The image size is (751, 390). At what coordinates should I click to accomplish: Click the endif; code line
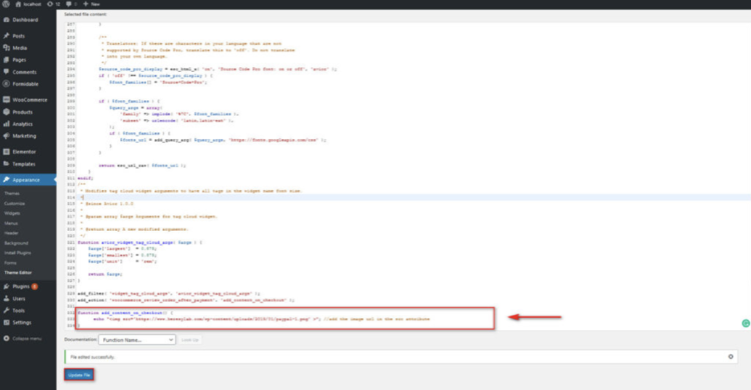pos(85,178)
